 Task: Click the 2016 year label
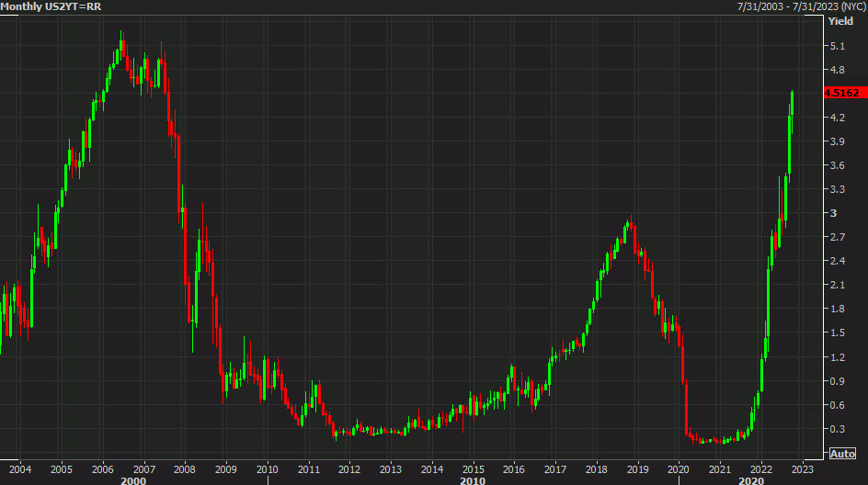[514, 468]
